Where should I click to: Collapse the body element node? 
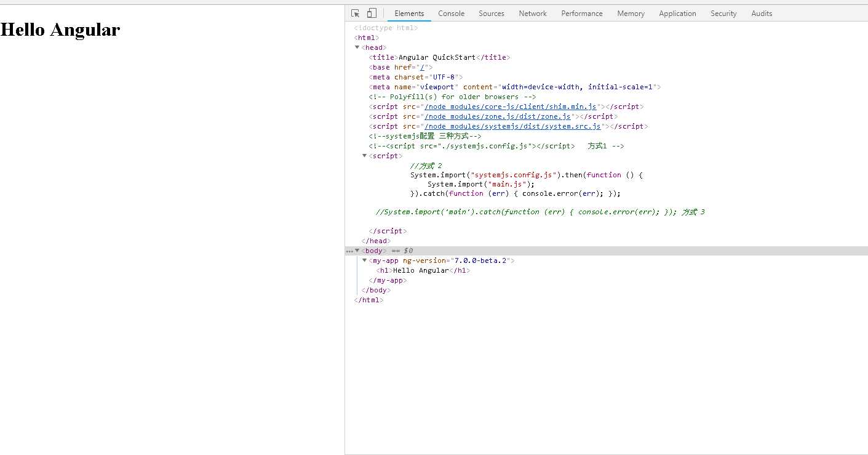tap(357, 251)
